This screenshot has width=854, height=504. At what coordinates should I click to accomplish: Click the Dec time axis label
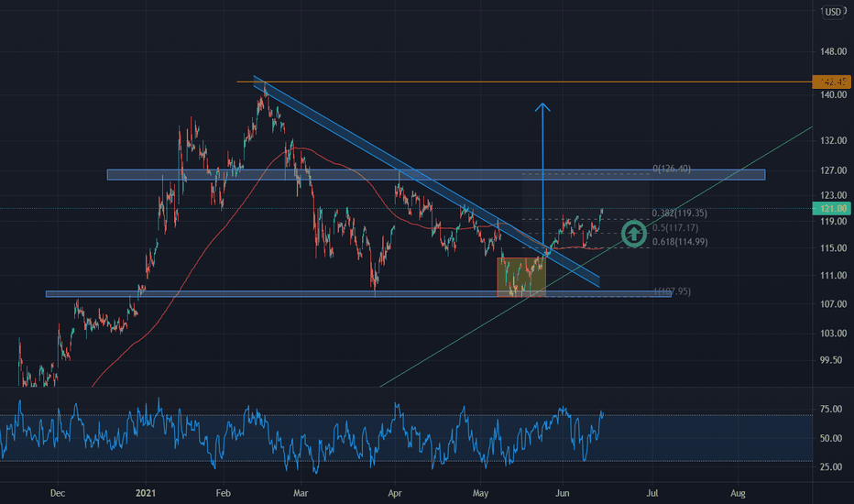pyautogui.click(x=57, y=493)
